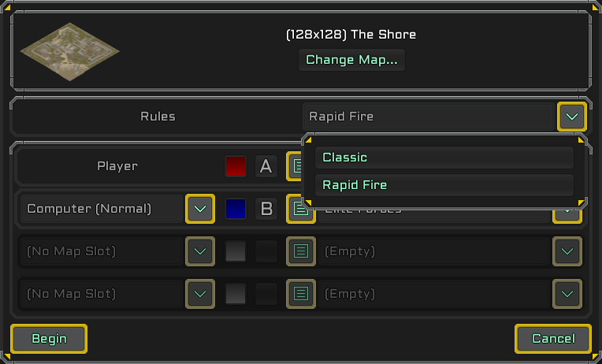Viewport: 602px width, 364px height.
Task: Pick the Computer's blue color swatch
Action: tap(236, 209)
